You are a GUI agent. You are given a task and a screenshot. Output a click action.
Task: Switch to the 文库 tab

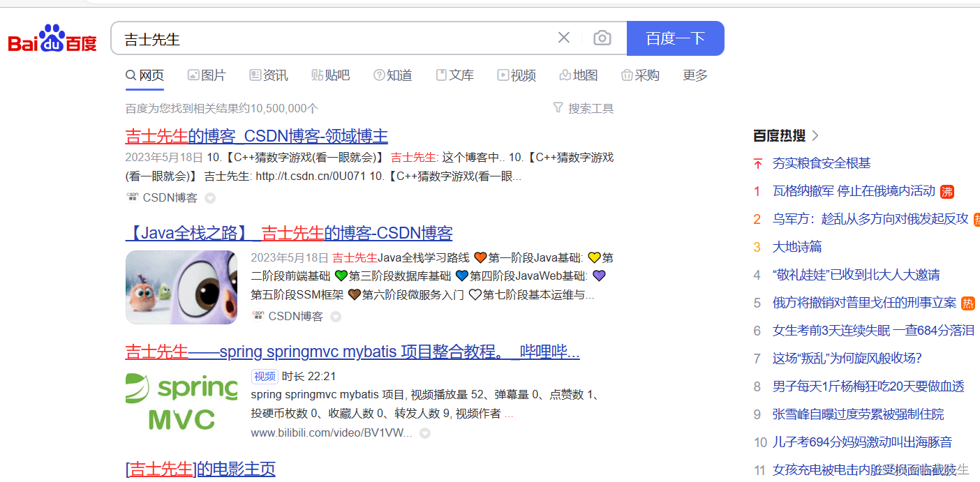coord(454,75)
